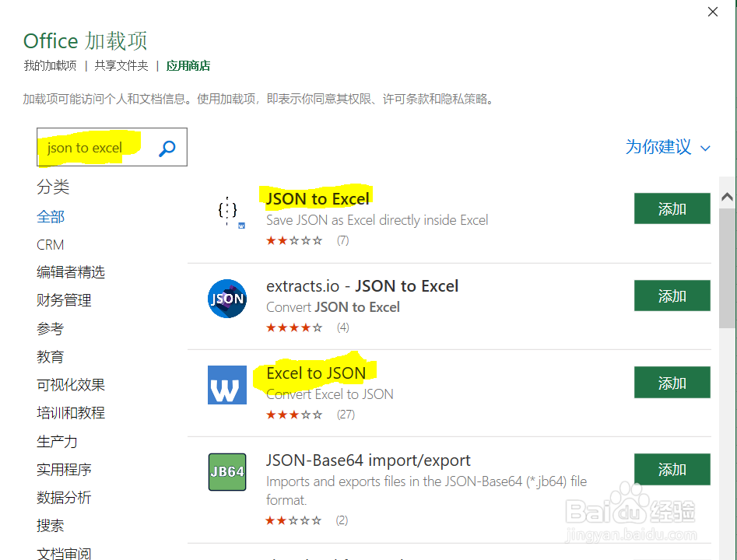Click the star rating of JSON-Base64 add-in
This screenshot has width=737, height=560.
tap(293, 520)
